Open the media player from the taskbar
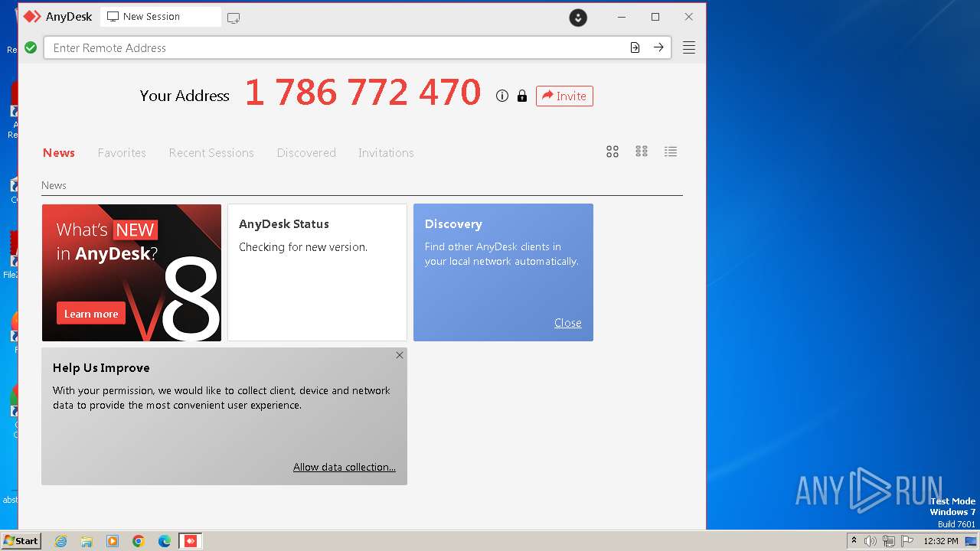Viewport: 980px width, 551px height. click(113, 541)
